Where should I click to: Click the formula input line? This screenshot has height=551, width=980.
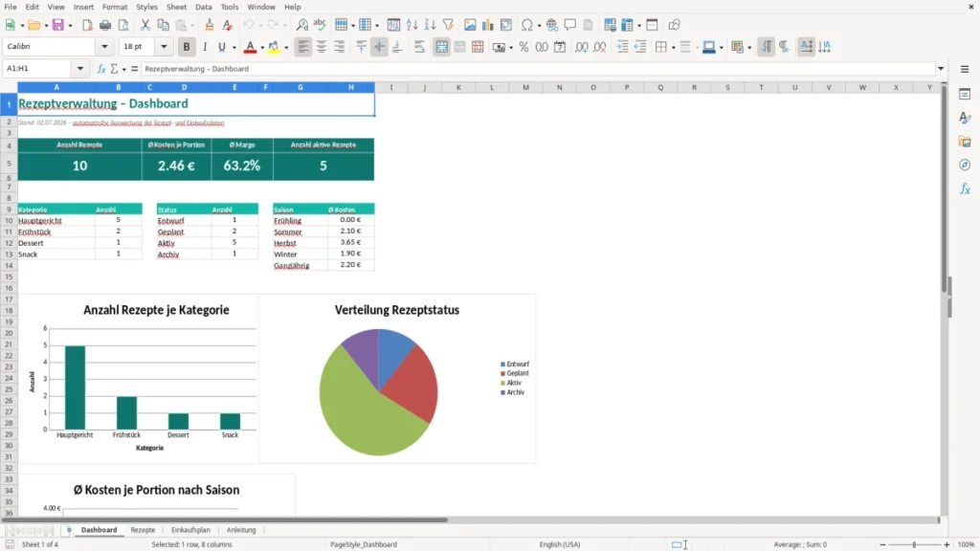coord(539,69)
